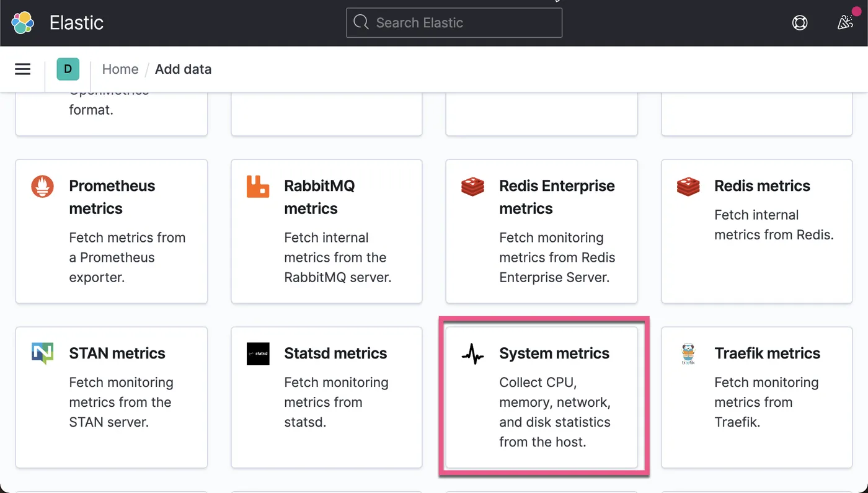Click the Redis metrics cube icon
868x493 pixels.
(x=688, y=186)
